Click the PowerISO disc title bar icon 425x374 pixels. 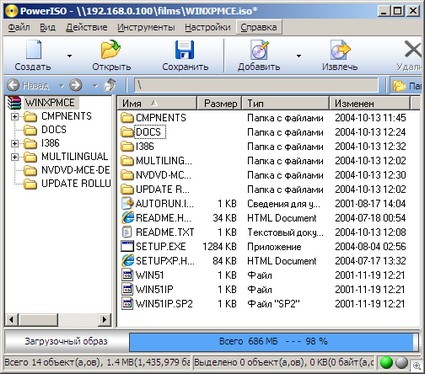point(11,11)
